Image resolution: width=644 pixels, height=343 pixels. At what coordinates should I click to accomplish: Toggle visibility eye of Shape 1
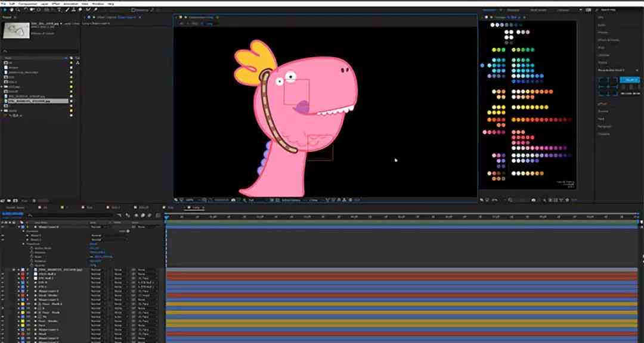(3, 239)
